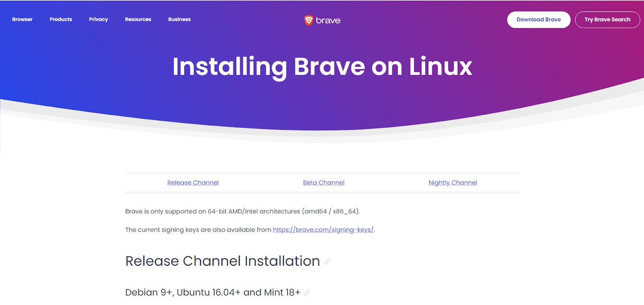Image resolution: width=644 pixels, height=305 pixels.
Task: Click the Download Brave button
Action: (x=539, y=20)
